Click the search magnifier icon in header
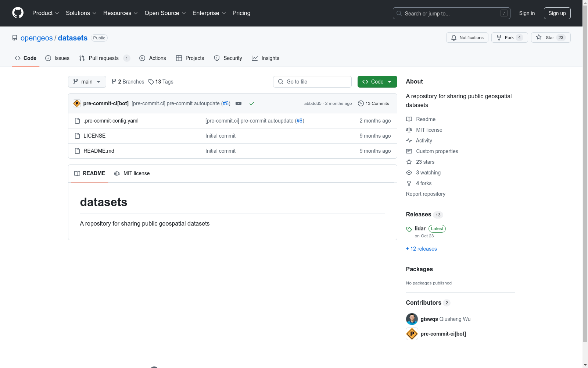Viewport: 588px width, 368px height. (x=399, y=13)
